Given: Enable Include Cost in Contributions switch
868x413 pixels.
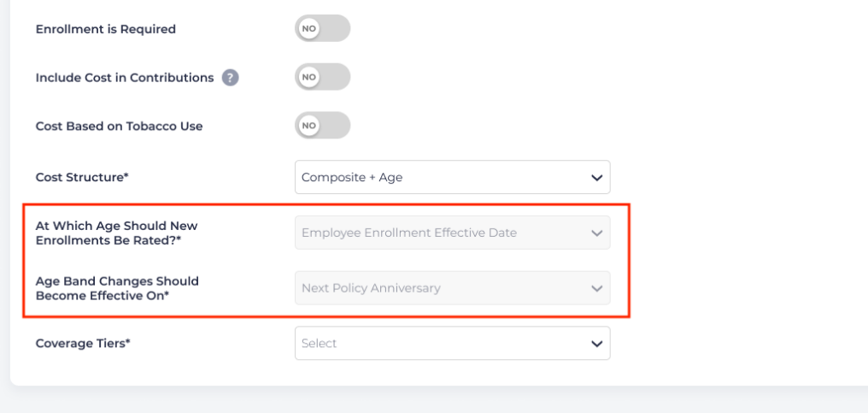Looking at the screenshot, I should [x=322, y=77].
